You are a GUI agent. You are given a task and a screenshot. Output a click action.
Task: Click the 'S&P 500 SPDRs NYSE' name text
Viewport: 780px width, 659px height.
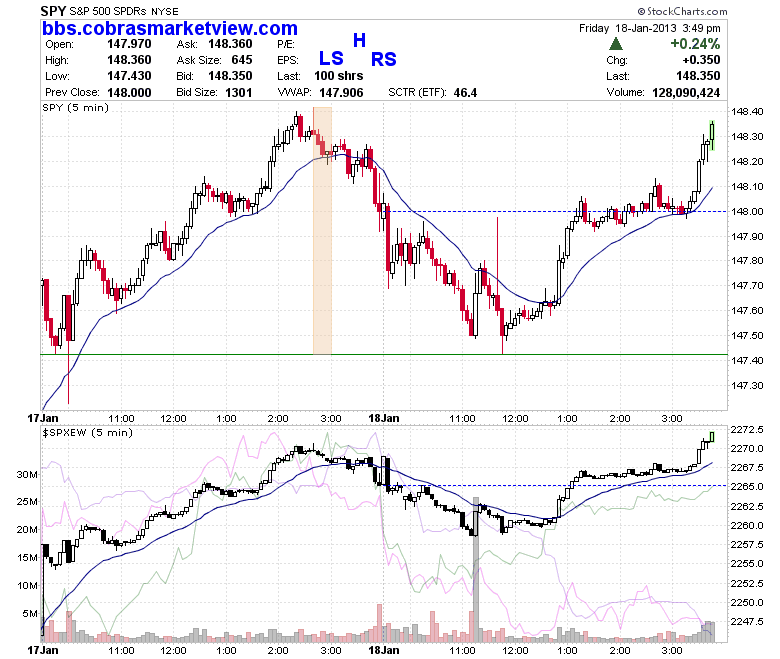pyautogui.click(x=124, y=11)
